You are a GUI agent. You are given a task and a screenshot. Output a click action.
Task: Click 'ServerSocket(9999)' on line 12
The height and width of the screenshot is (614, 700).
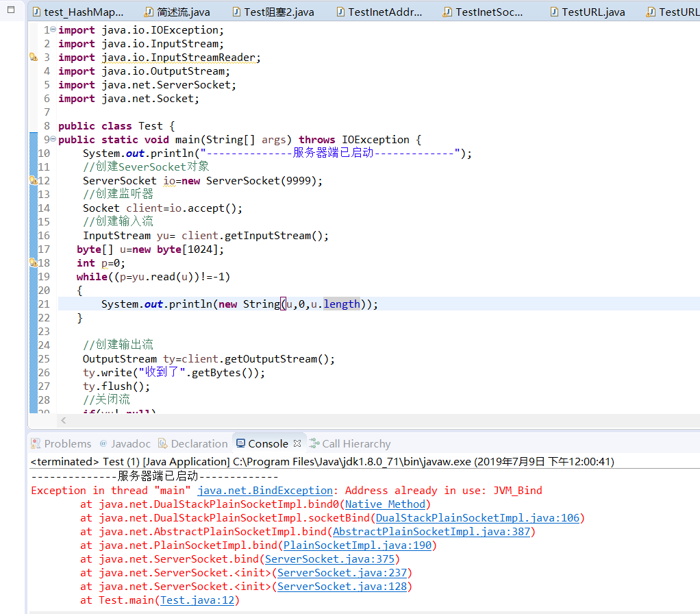[261, 180]
